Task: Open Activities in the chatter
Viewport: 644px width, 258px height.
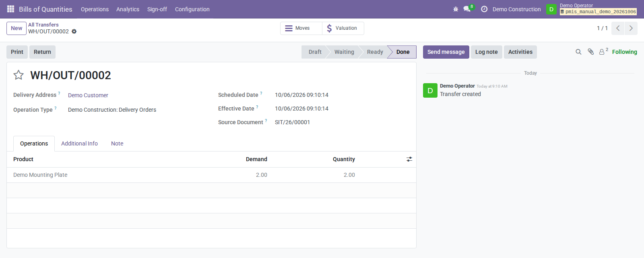Action: (520, 52)
